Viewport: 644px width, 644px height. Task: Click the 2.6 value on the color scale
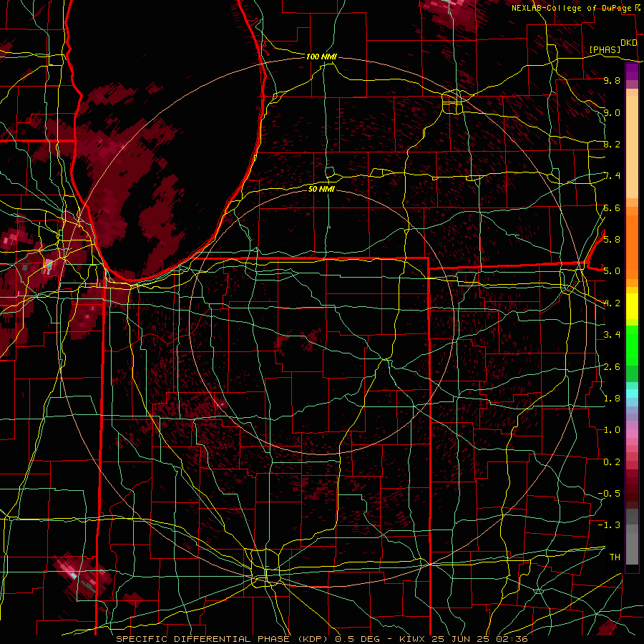click(x=612, y=367)
